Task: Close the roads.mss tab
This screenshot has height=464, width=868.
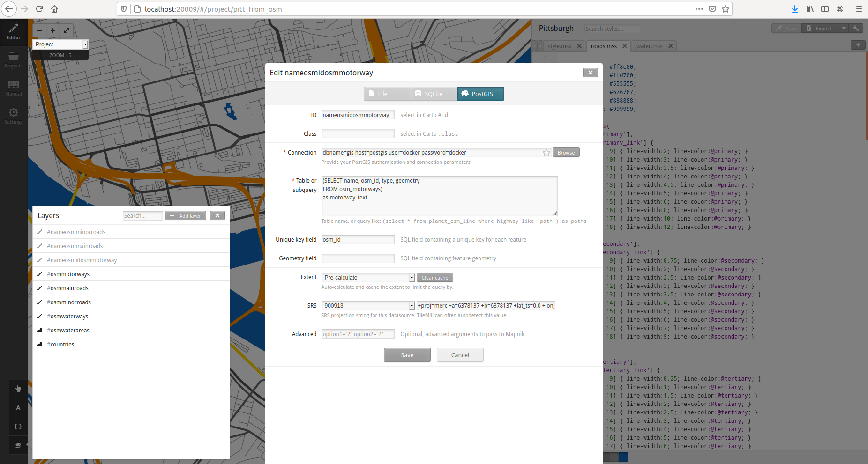Action: 625,46
